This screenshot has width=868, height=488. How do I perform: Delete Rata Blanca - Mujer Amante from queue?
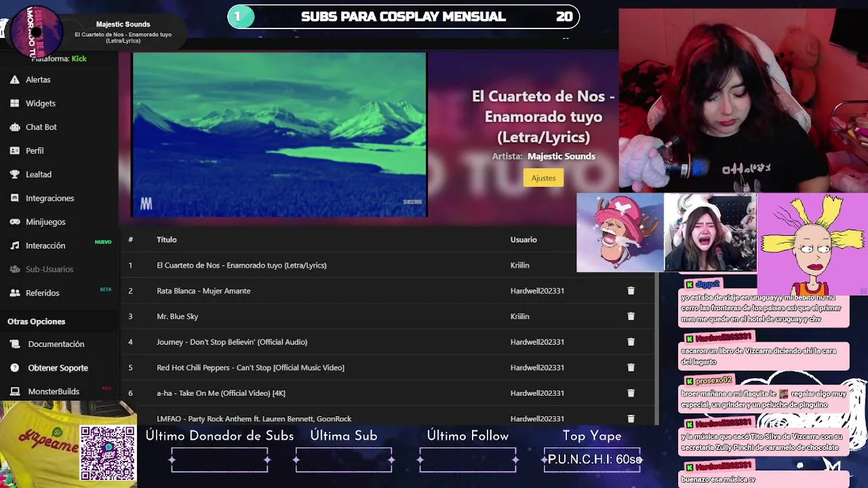click(631, 291)
